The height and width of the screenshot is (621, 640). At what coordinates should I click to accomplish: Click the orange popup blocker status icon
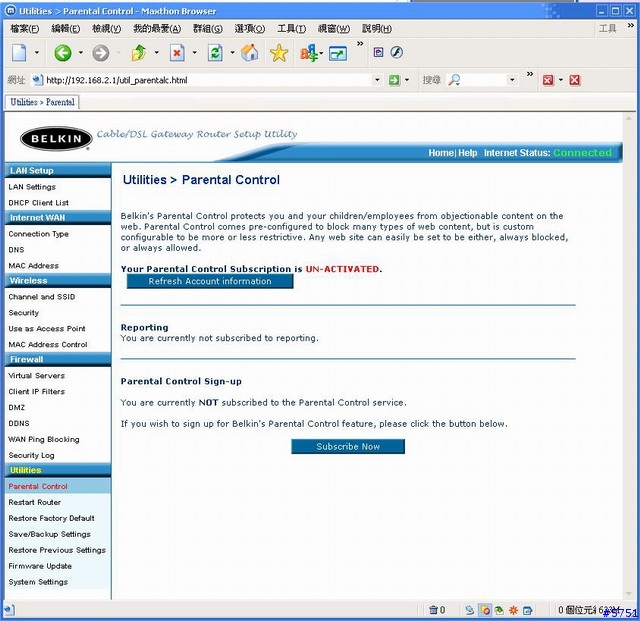485,610
